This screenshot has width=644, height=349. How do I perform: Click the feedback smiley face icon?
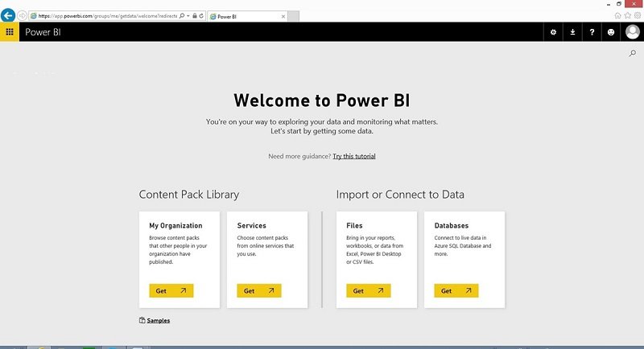click(611, 32)
